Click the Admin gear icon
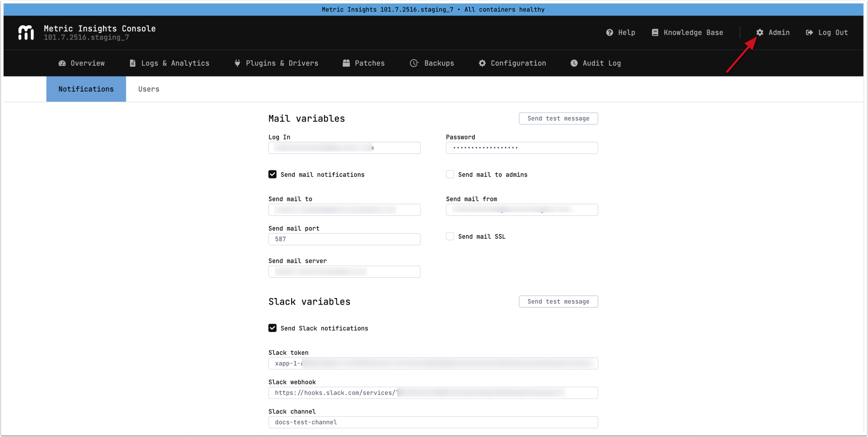 [759, 32]
